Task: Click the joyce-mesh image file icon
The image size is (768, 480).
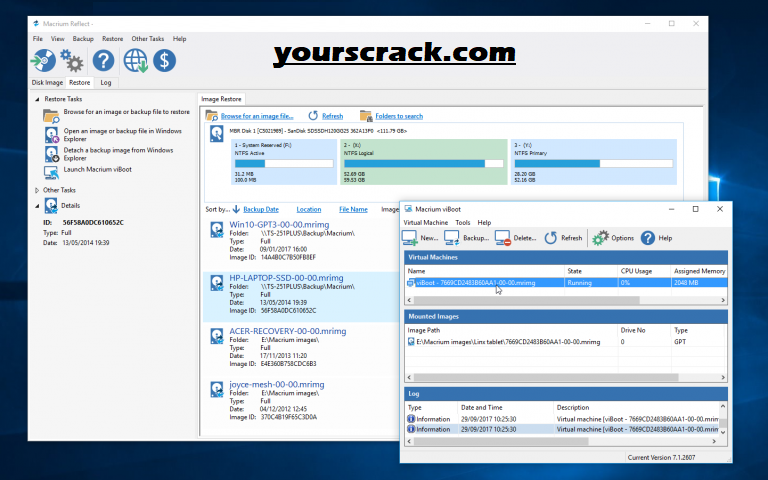Action: pyautogui.click(x=217, y=389)
